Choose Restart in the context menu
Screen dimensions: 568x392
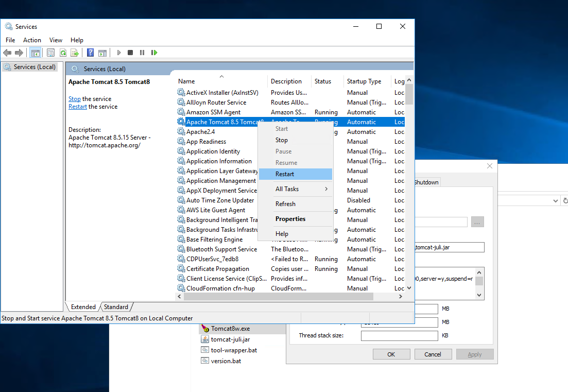coord(285,174)
